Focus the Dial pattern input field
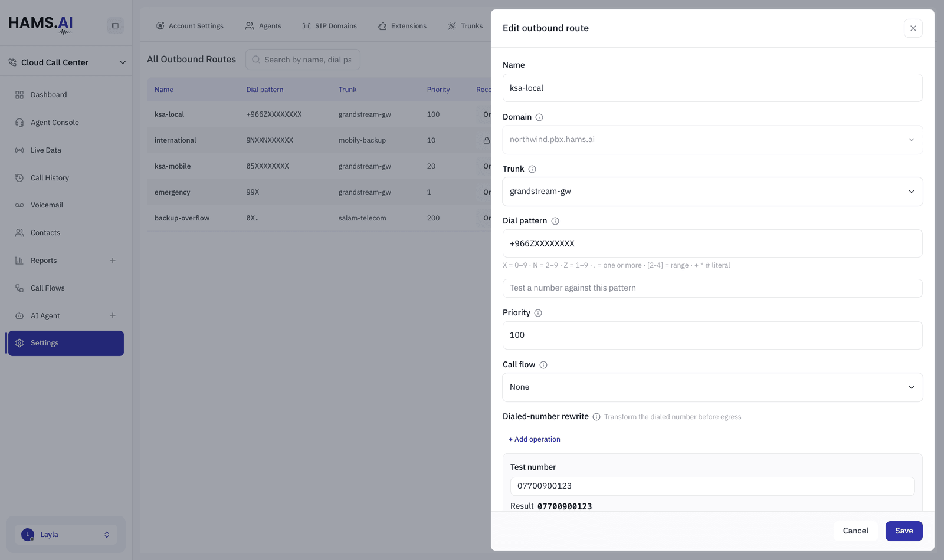The image size is (944, 560). pyautogui.click(x=713, y=243)
